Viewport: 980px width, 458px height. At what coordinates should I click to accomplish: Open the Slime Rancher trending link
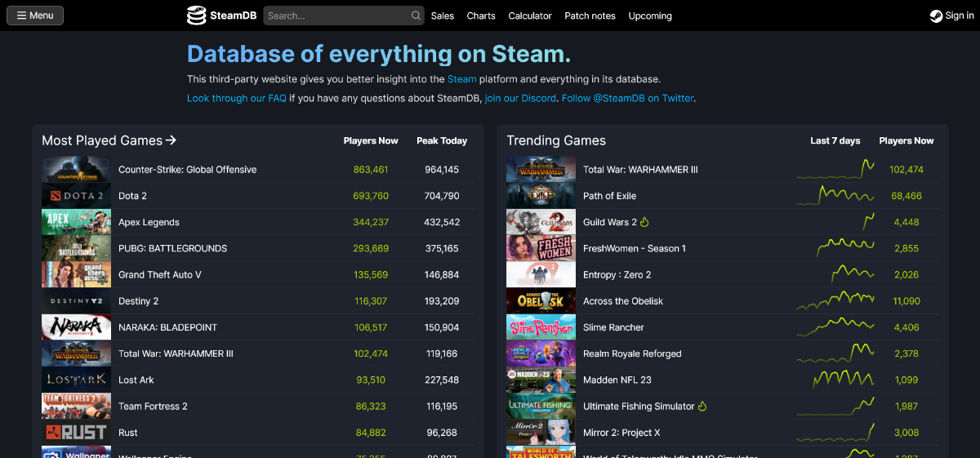[613, 327]
